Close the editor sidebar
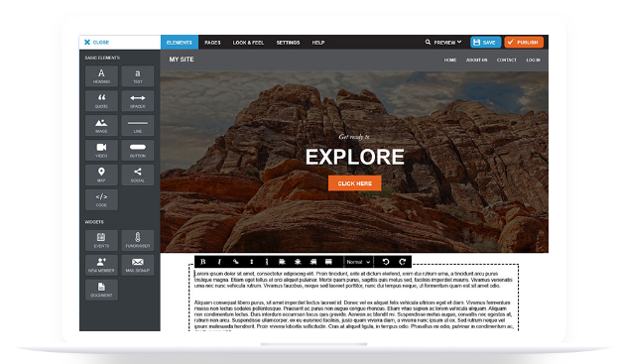This screenshot has width=621, height=364. point(96,42)
